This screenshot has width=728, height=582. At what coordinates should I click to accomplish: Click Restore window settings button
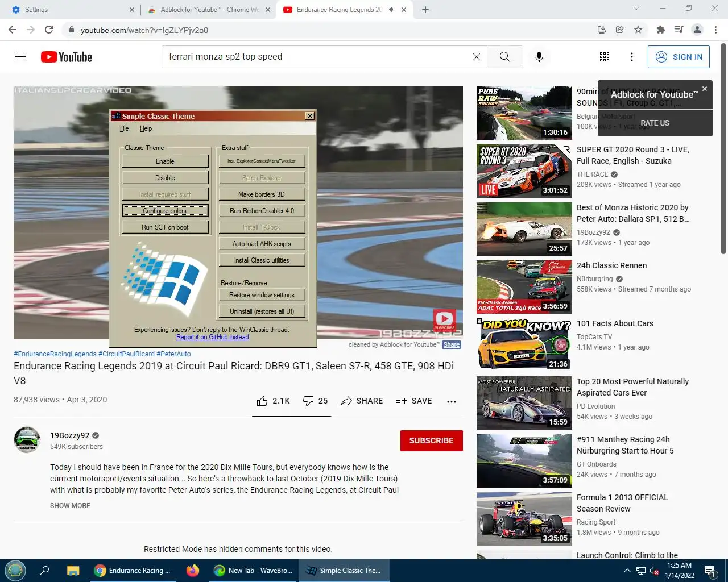click(262, 295)
